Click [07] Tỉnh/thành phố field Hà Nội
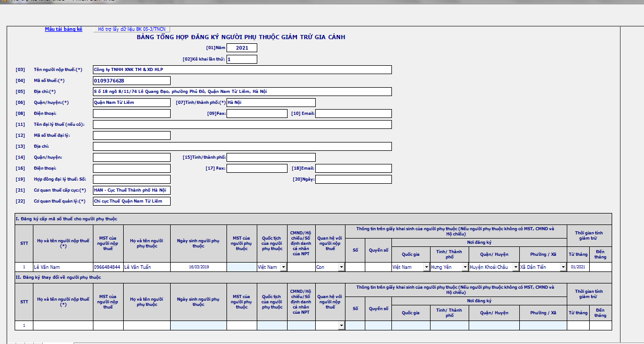The image size is (644, 344). pyautogui.click(x=271, y=102)
